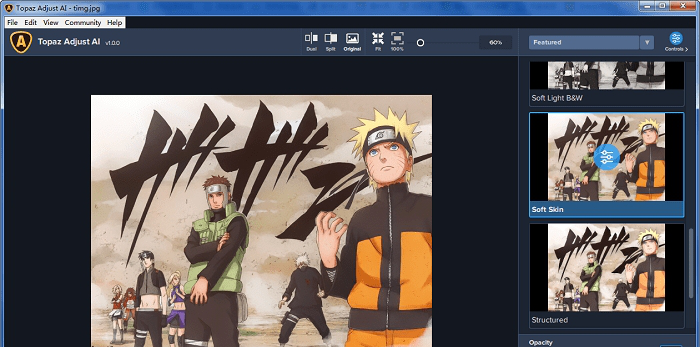Click the window title bar app icon
The height and width of the screenshot is (360, 700).
[8, 8]
